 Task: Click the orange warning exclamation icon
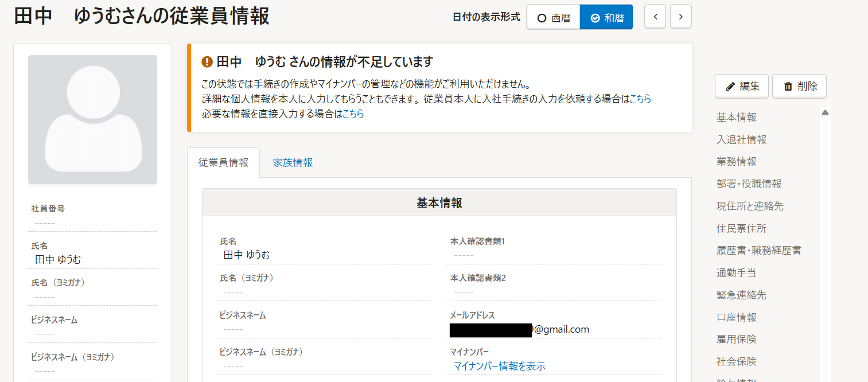tap(207, 62)
